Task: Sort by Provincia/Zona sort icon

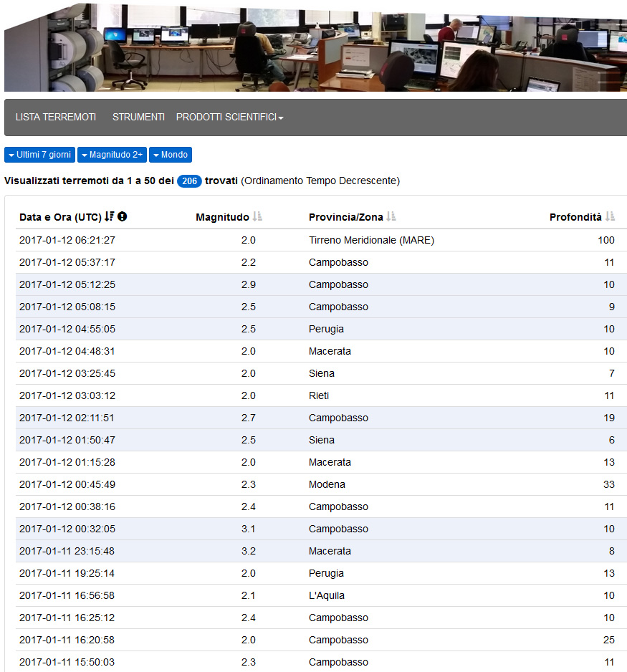Action: (391, 217)
